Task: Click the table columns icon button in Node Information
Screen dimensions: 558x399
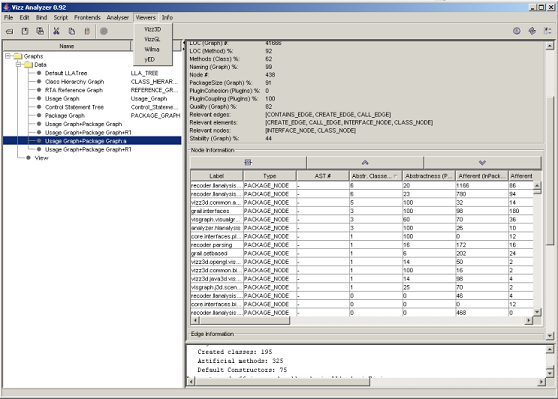Action: click(248, 163)
